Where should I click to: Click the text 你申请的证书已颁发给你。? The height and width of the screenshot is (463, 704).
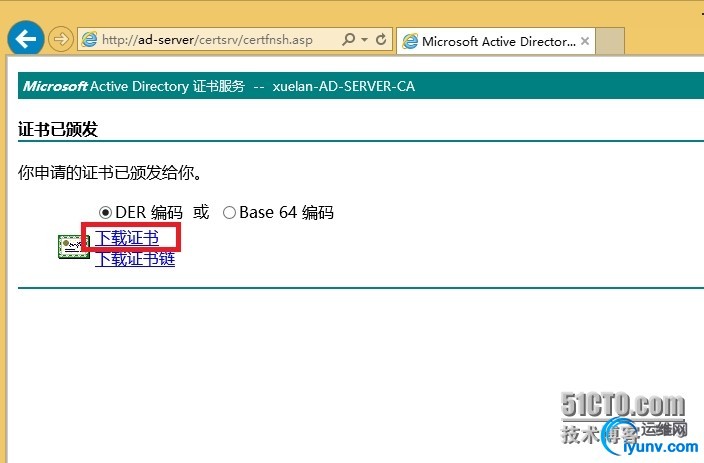pyautogui.click(x=110, y=172)
